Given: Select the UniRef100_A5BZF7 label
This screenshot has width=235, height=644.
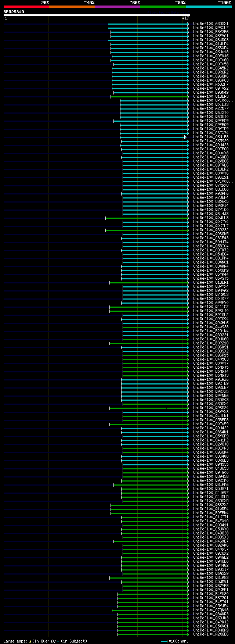Looking at the screenshot, I should pyautogui.click(x=211, y=85).
